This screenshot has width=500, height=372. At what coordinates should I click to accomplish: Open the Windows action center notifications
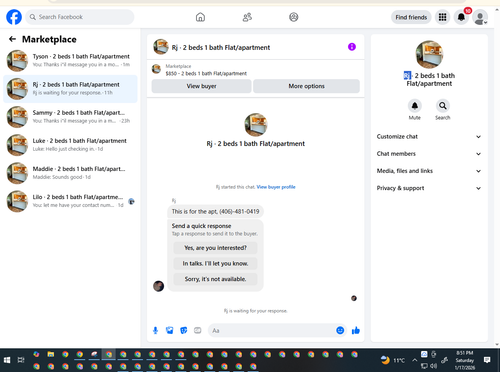tap(487, 360)
